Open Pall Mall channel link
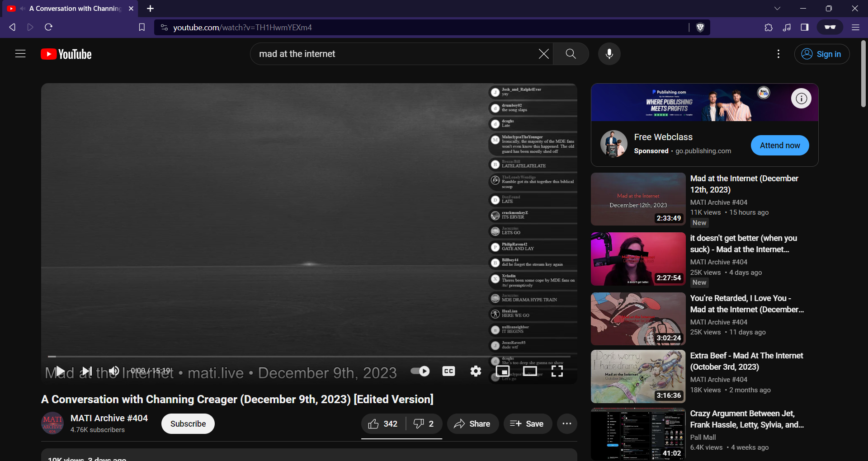 pos(703,437)
